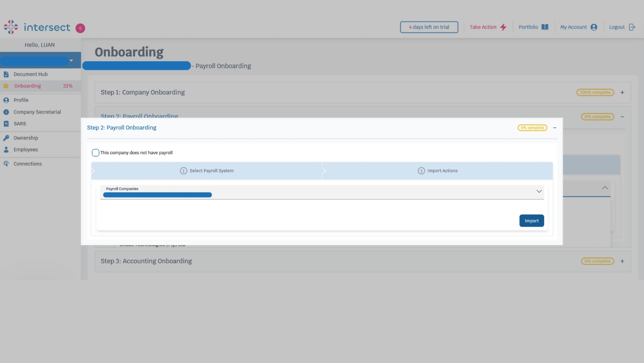
Task: Click the 'Step 1: Company Onboarding' title
Action: 143,92
